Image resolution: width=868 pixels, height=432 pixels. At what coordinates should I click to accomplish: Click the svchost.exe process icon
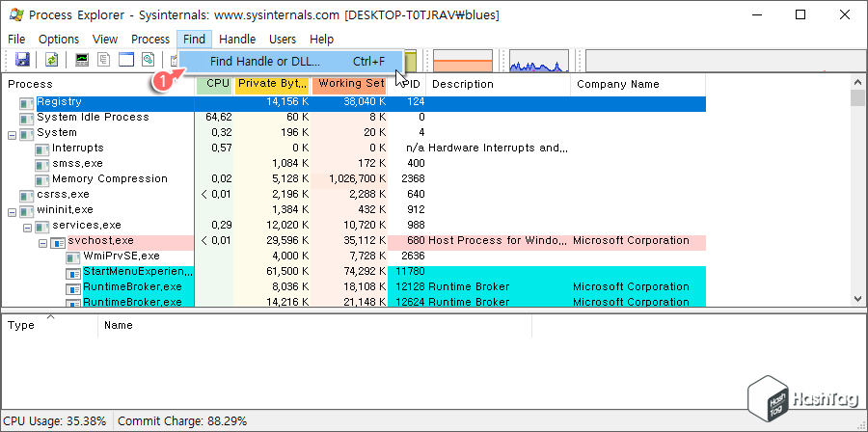click(58, 242)
